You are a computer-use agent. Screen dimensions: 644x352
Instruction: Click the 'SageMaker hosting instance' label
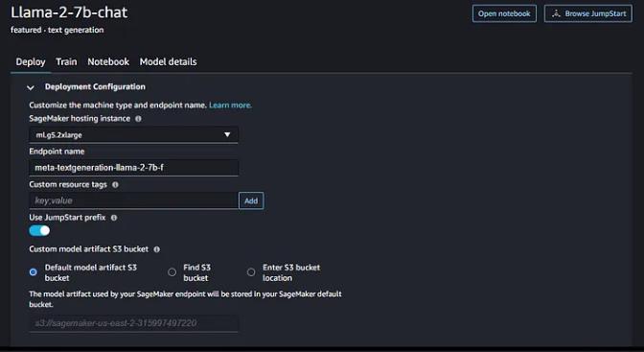[80, 118]
